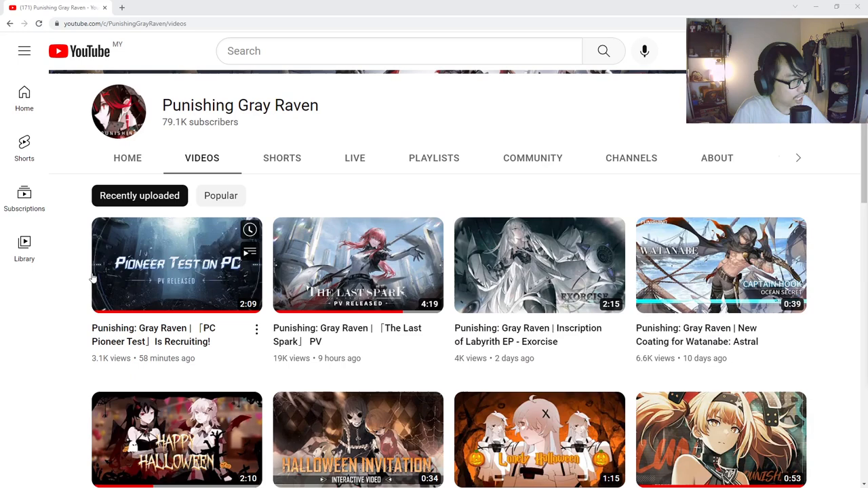The image size is (868, 488).
Task: Play Happy Halloween video thumbnail
Action: (x=177, y=439)
